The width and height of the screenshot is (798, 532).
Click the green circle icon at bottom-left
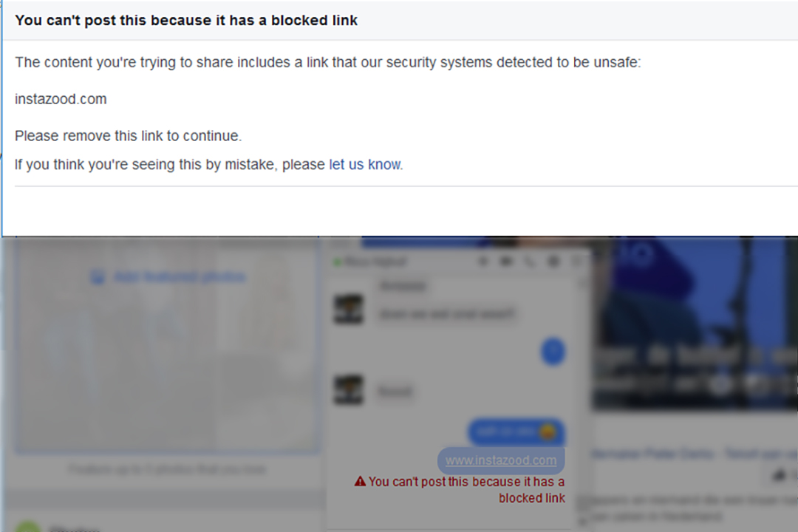click(x=28, y=528)
